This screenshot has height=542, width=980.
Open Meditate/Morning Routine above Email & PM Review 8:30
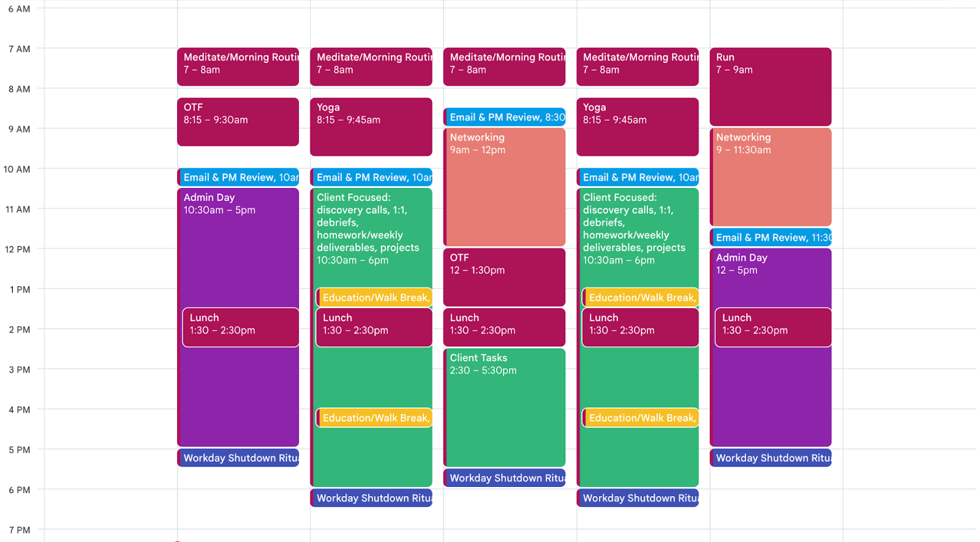click(x=504, y=67)
